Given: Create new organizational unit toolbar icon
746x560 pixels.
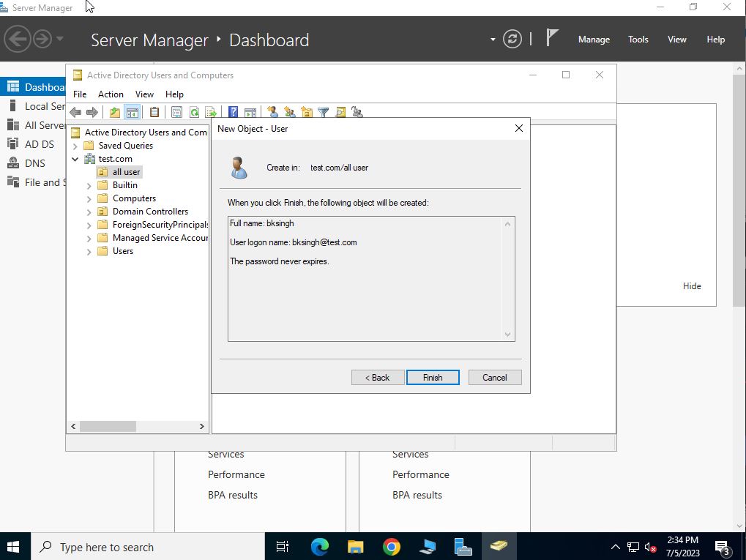Looking at the screenshot, I should pyautogui.click(x=307, y=112).
